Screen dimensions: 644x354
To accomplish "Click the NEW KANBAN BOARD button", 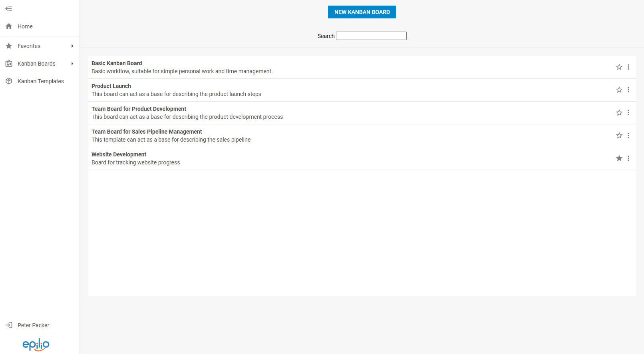I will click(x=362, y=12).
